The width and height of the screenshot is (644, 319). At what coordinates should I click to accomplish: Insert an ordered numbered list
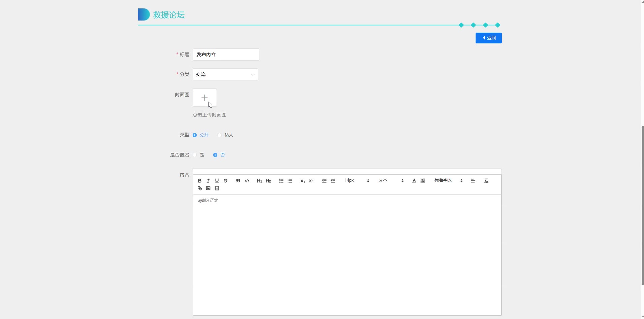pyautogui.click(x=281, y=181)
